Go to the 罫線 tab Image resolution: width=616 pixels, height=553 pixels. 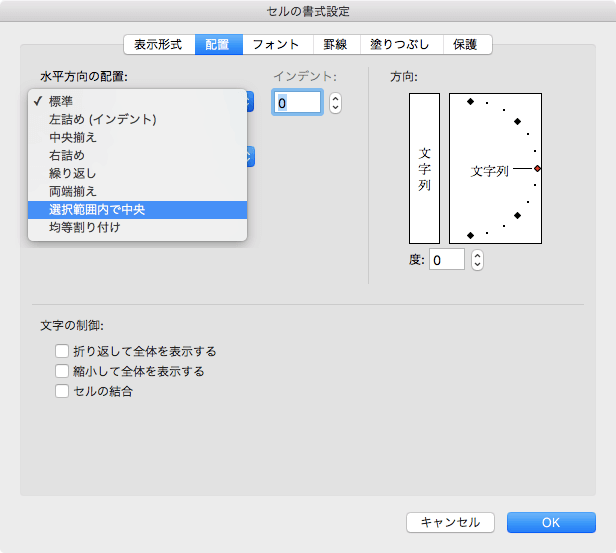pyautogui.click(x=336, y=45)
